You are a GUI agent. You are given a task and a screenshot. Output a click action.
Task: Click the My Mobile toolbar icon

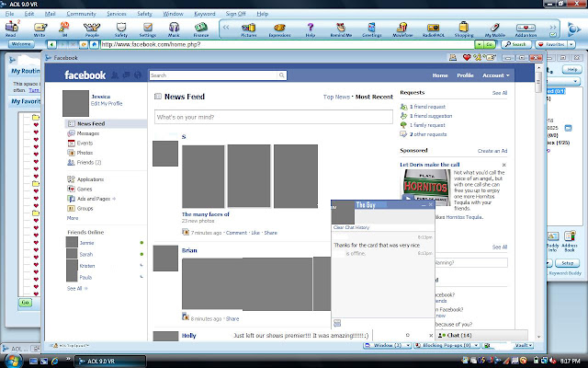[494, 29]
